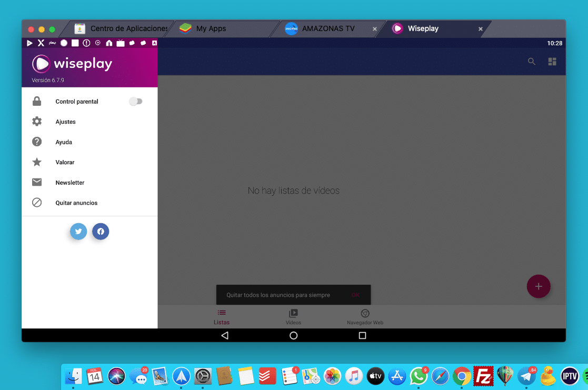Enable the Control parental toggle
The height and width of the screenshot is (390, 588).
(x=136, y=101)
